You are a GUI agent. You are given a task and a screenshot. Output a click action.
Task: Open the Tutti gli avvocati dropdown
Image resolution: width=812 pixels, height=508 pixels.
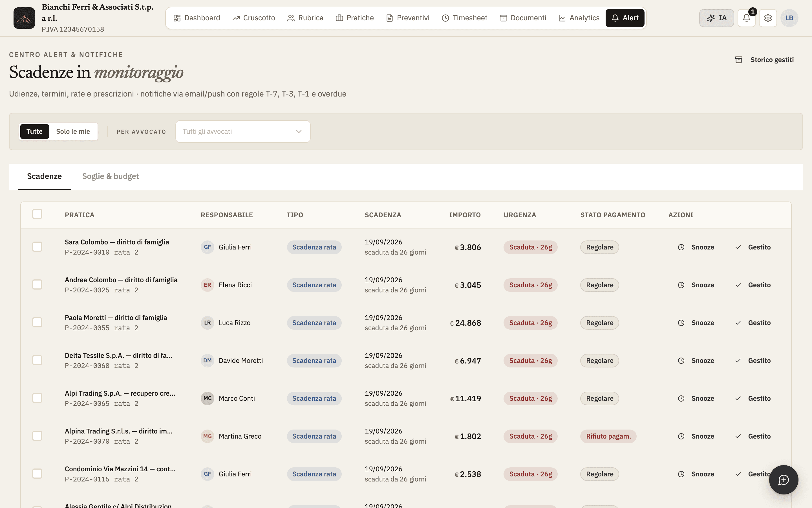[242, 131]
